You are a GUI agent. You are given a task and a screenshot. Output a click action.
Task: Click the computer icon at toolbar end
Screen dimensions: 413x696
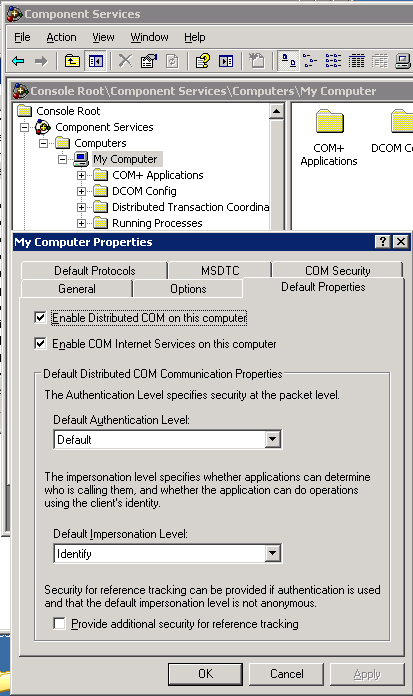pyautogui.click(x=403, y=61)
